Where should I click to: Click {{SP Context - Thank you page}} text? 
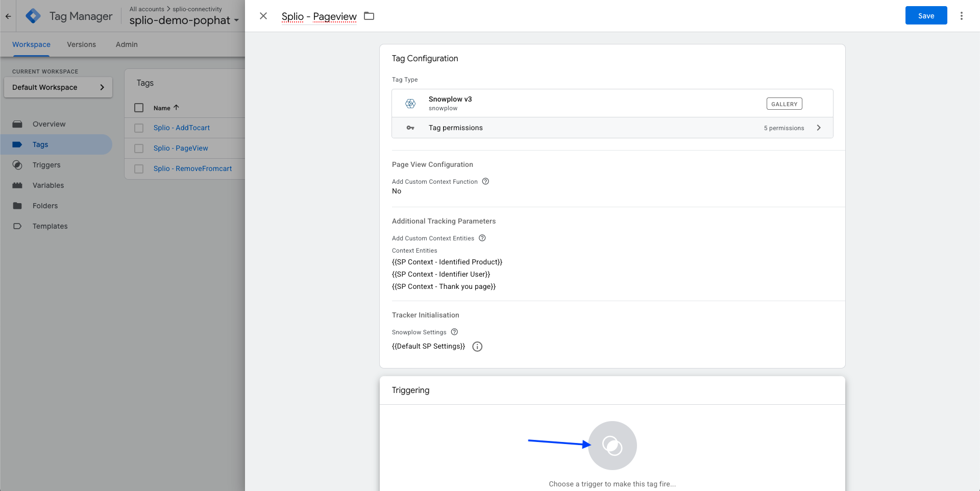click(x=444, y=286)
